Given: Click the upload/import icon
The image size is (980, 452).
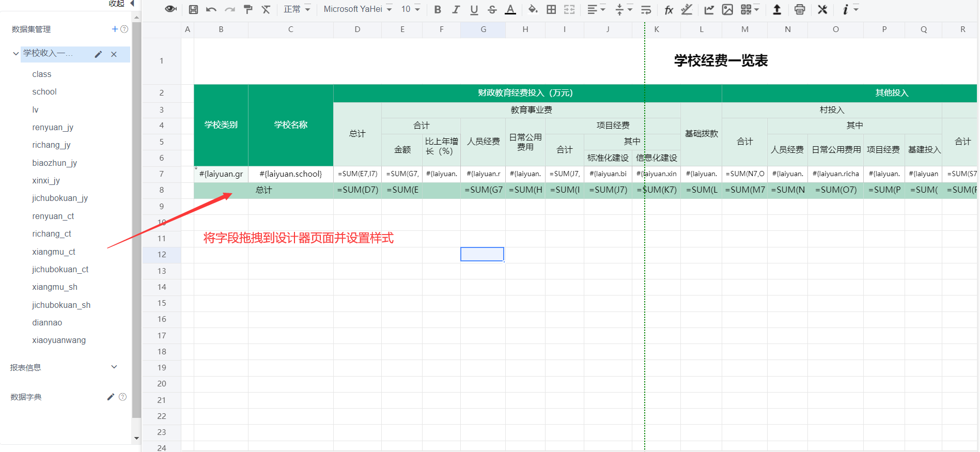Looking at the screenshot, I should click(777, 9).
